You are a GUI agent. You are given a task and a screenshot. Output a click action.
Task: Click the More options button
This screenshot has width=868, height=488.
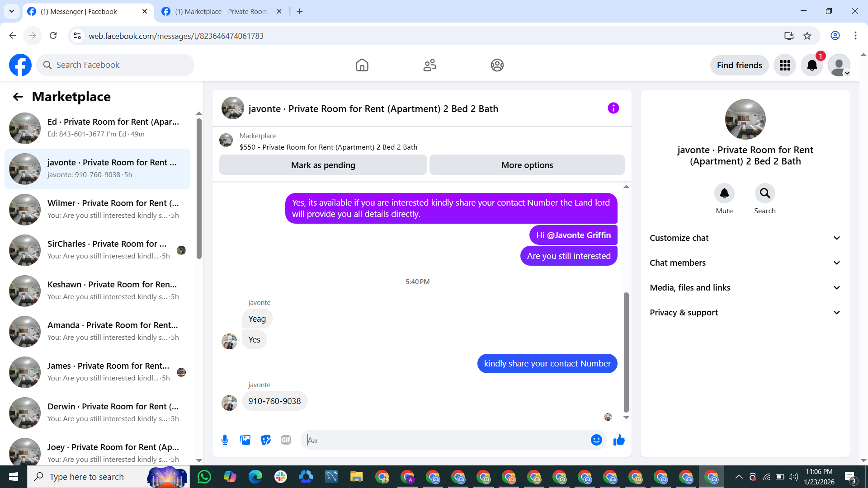pyautogui.click(x=527, y=165)
